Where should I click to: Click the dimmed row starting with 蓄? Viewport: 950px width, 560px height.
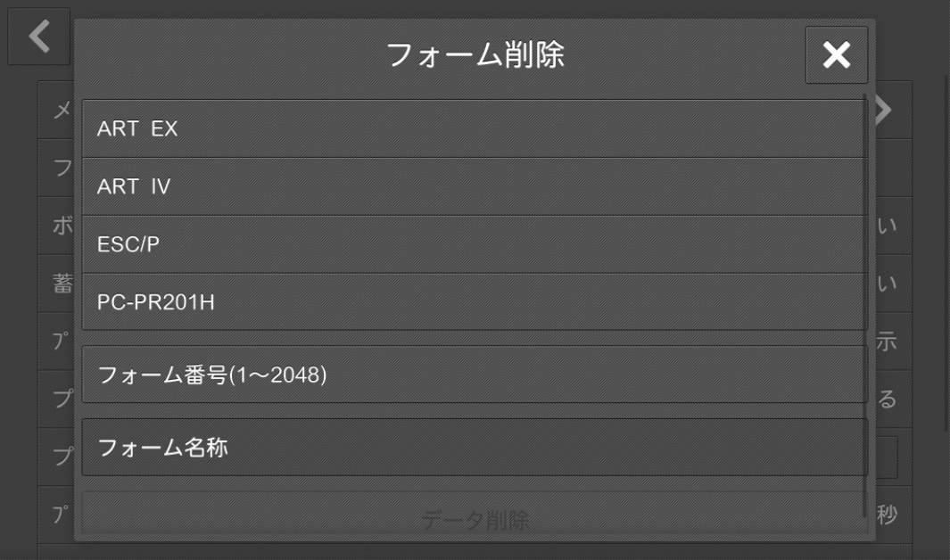coord(56,284)
